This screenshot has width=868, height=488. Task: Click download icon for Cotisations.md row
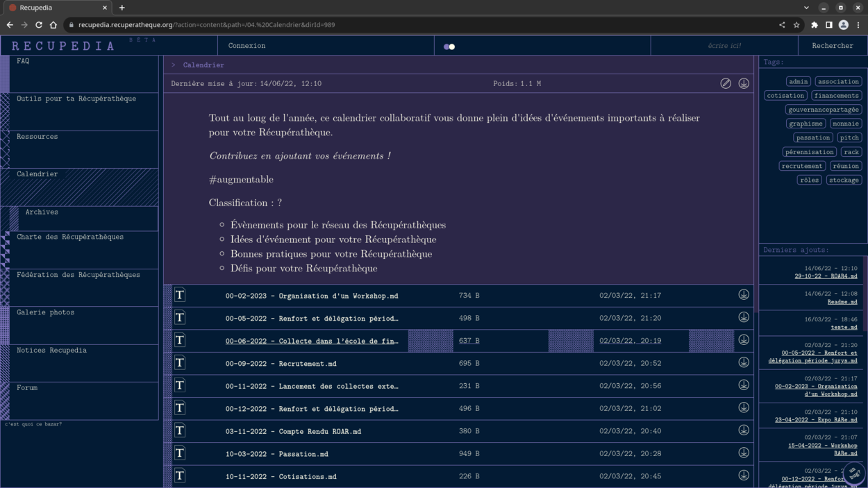point(744,476)
